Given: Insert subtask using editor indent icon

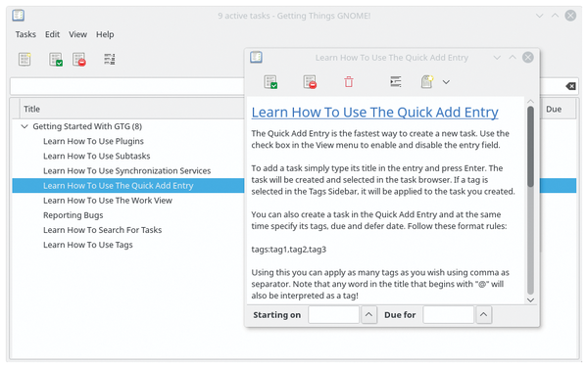Looking at the screenshot, I should tap(396, 81).
